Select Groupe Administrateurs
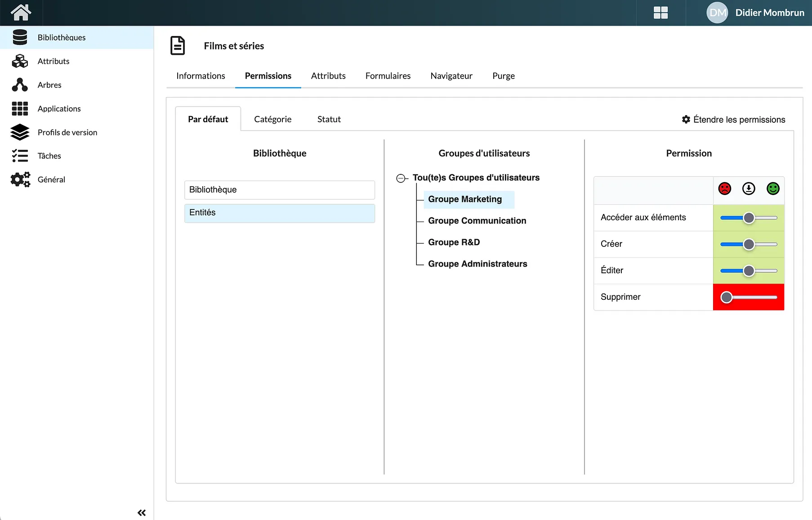 [477, 264]
